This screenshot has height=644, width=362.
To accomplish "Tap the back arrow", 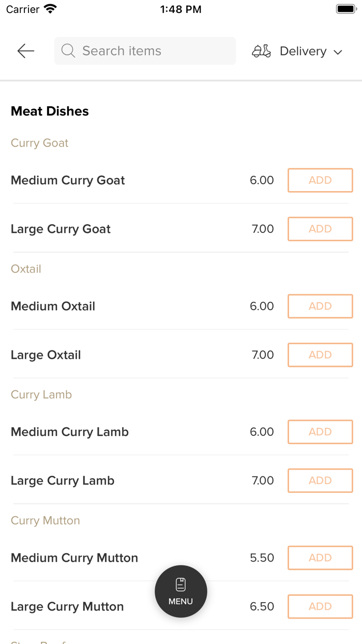I will pyautogui.click(x=25, y=51).
